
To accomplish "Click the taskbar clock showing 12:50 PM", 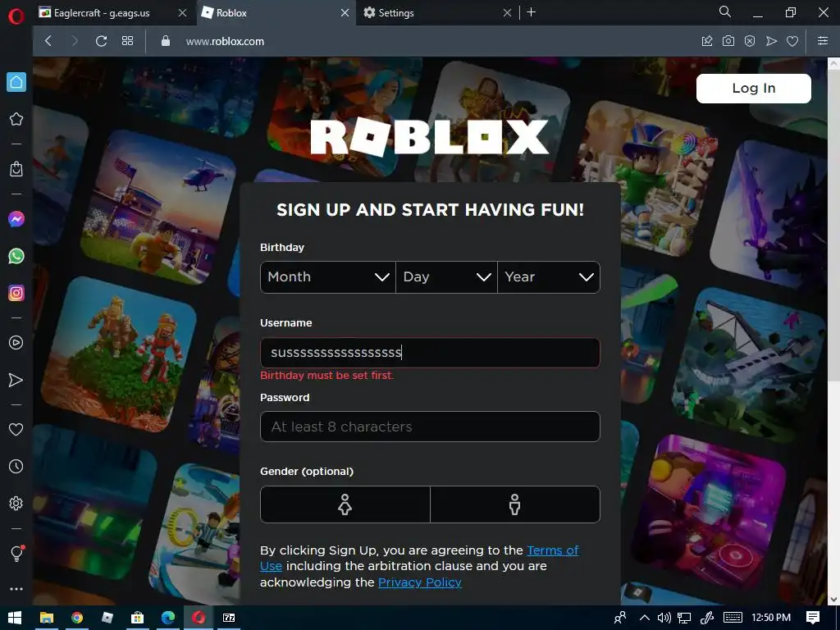I will pos(771,618).
